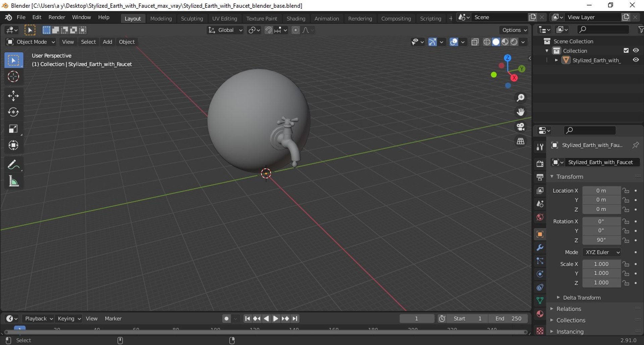Pin the properties editor context

coord(635,145)
